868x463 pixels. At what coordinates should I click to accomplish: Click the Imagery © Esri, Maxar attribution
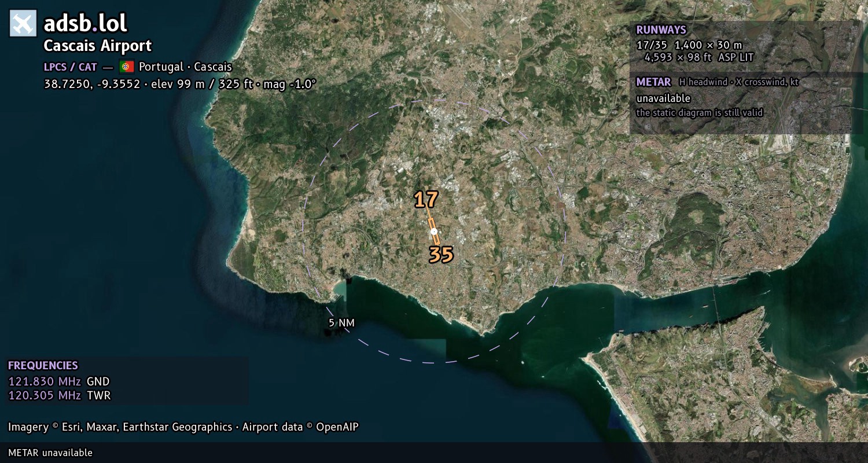click(120, 427)
